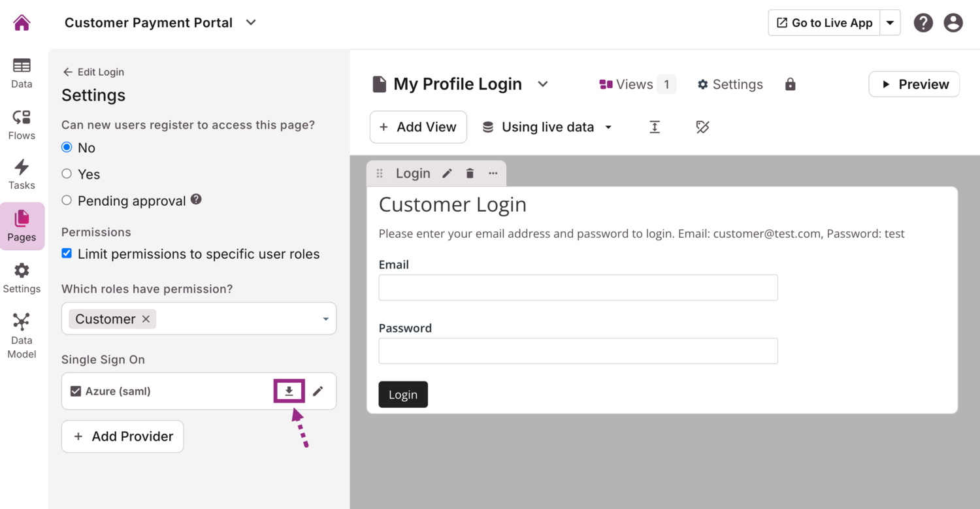Switch to the Flows section
Screen dimensions: 980x509
[22, 124]
